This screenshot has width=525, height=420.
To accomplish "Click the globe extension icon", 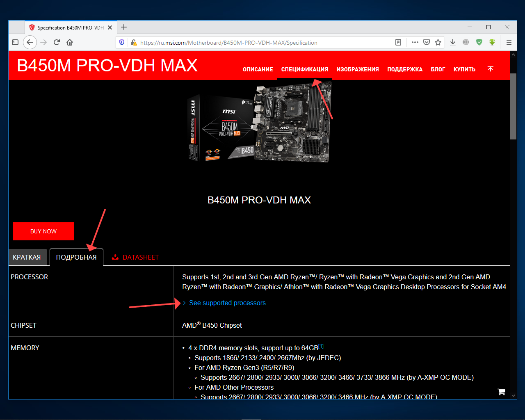I will click(x=466, y=42).
